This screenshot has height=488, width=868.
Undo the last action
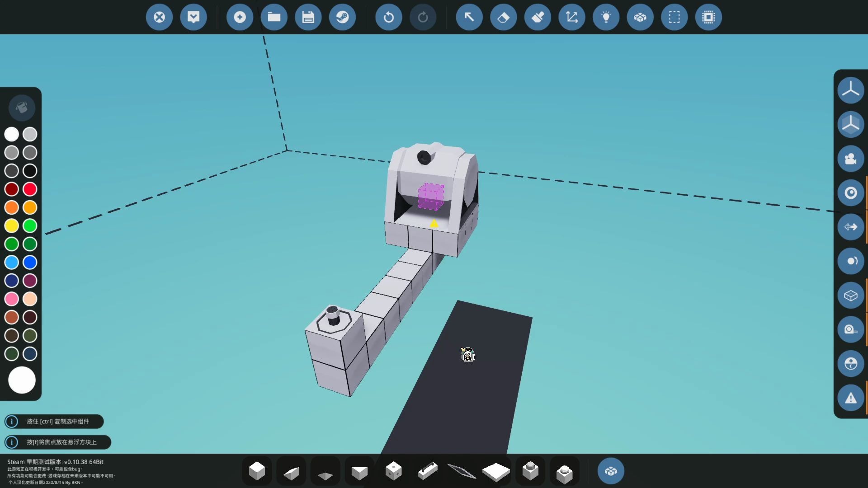coord(389,17)
